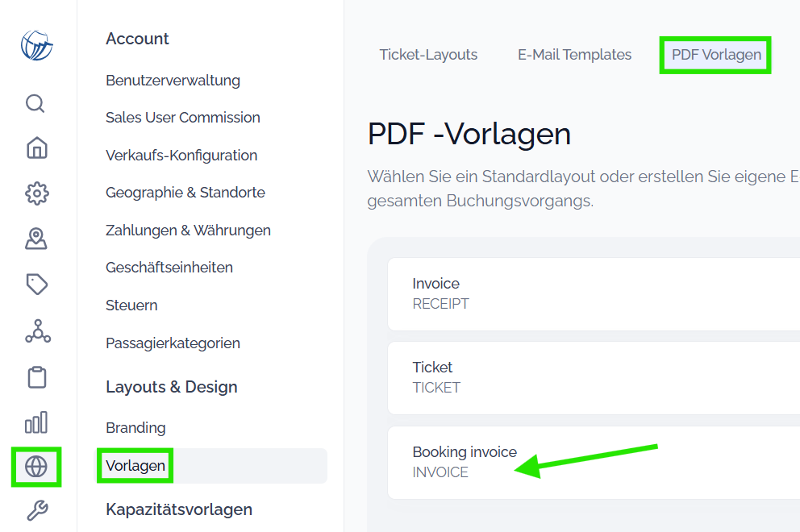Click the wrench icon in the sidebar
Screen dimensions: 800x532
click(x=35, y=511)
